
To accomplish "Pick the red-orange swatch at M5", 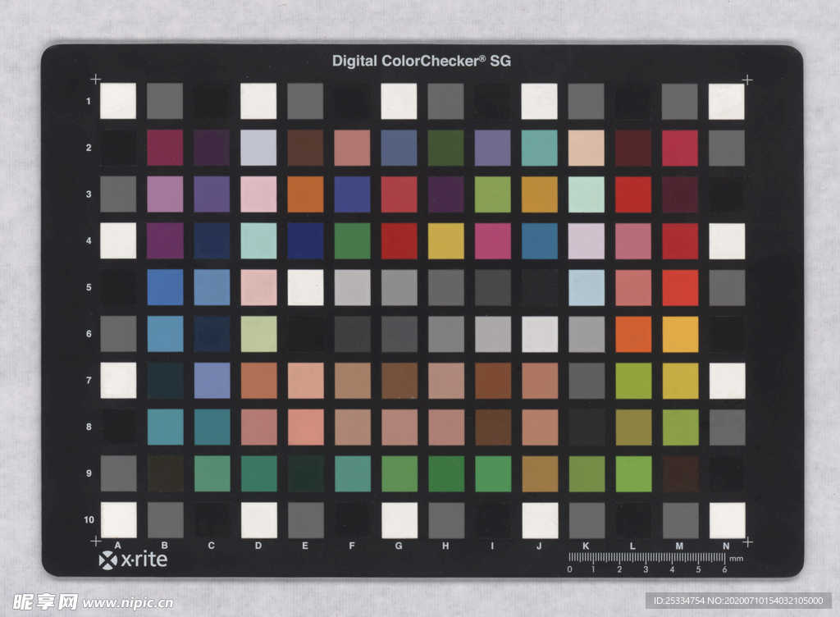I will coord(680,288).
